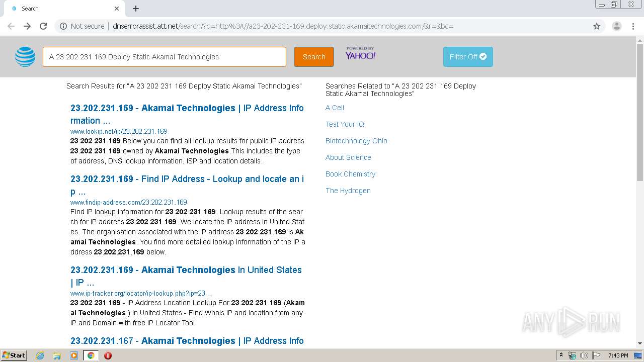The image size is (644, 362).
Task: View site info Not secure icon
Action: (x=63, y=26)
